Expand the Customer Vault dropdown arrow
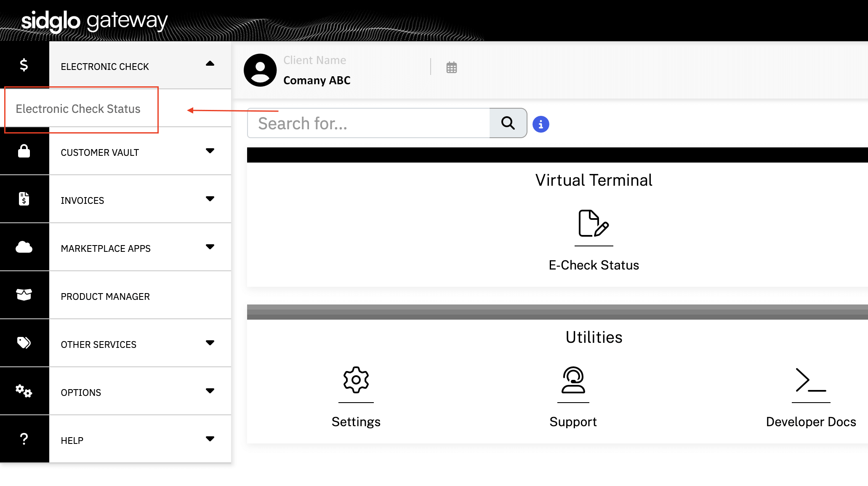868x486 pixels. pos(210,151)
